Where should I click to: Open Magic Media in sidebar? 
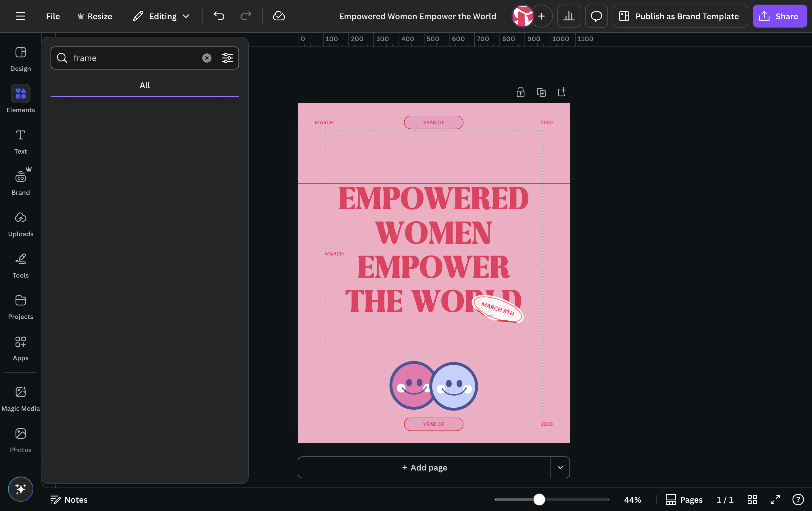coord(21,398)
